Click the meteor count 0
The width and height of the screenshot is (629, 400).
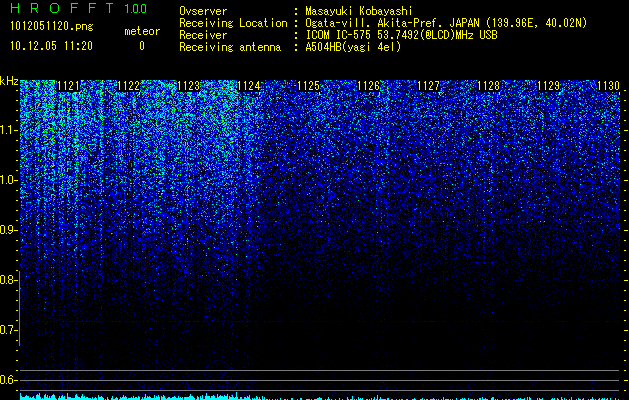coord(142,46)
